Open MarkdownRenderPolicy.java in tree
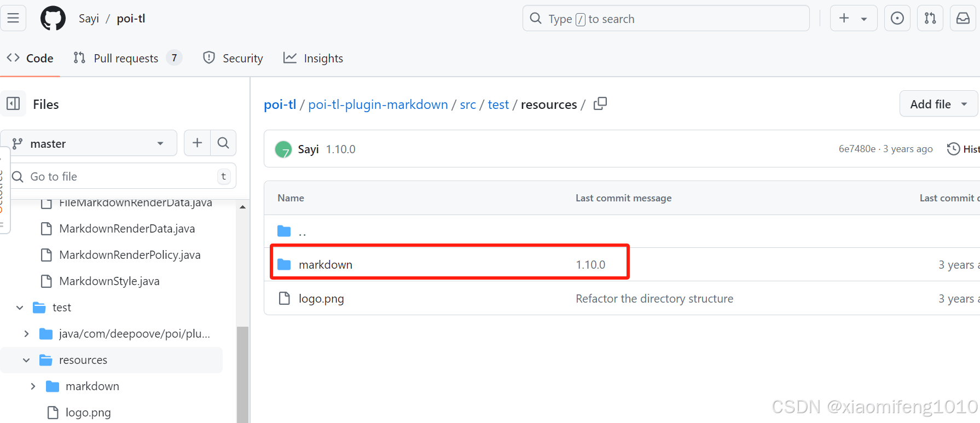This screenshot has height=423, width=980. 130,255
